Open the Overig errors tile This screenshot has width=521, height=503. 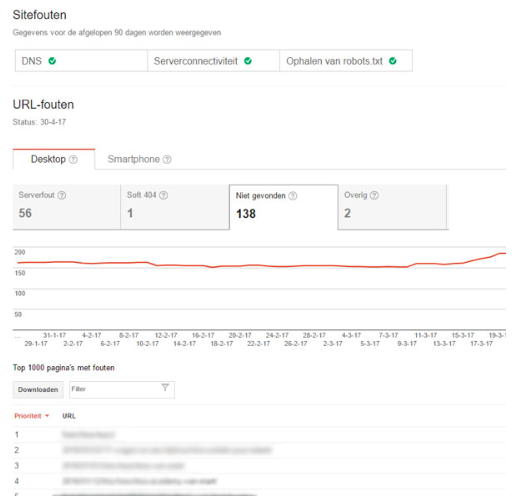[x=393, y=207]
